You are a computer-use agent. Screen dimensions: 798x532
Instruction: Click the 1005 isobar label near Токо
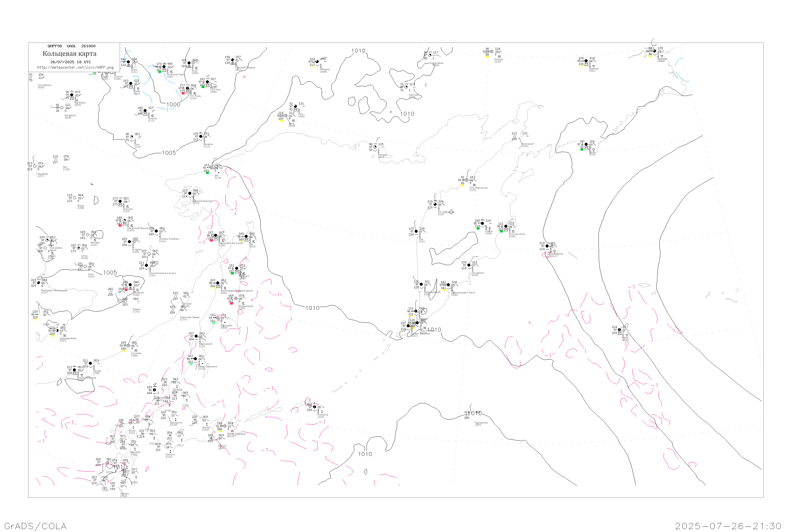pyautogui.click(x=169, y=153)
